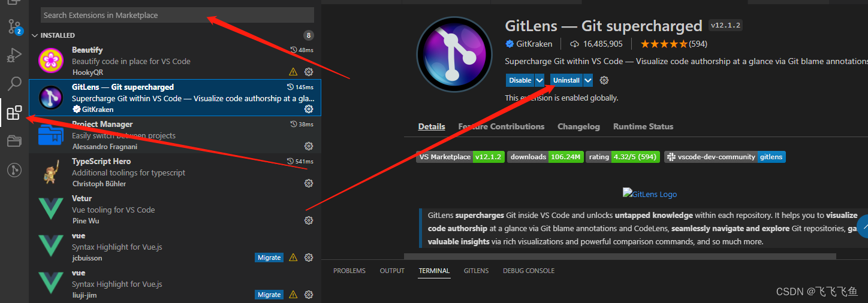The height and width of the screenshot is (303, 868).
Task: Open the Search view magnifier icon
Action: coord(14,84)
